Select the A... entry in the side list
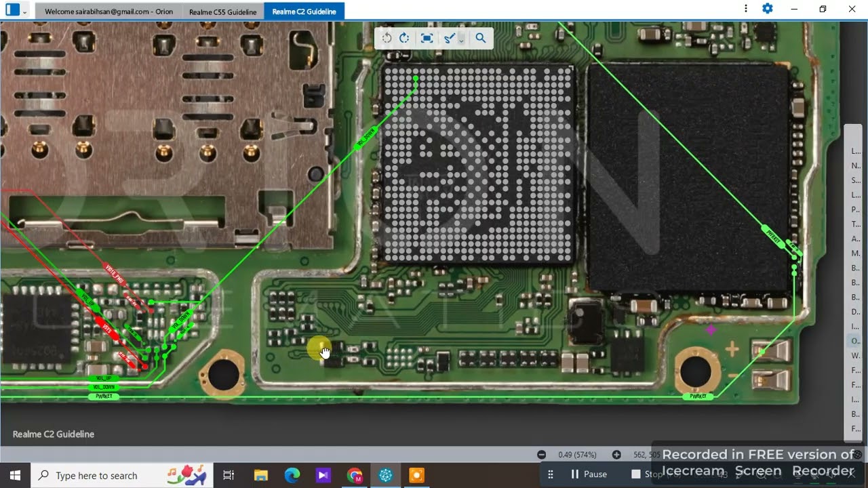 [x=855, y=239]
